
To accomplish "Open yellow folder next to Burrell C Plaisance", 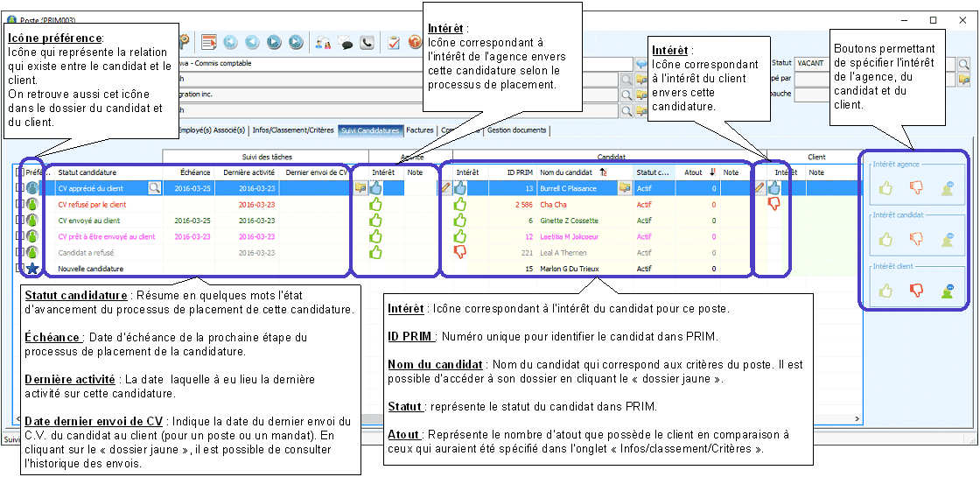I will [625, 187].
